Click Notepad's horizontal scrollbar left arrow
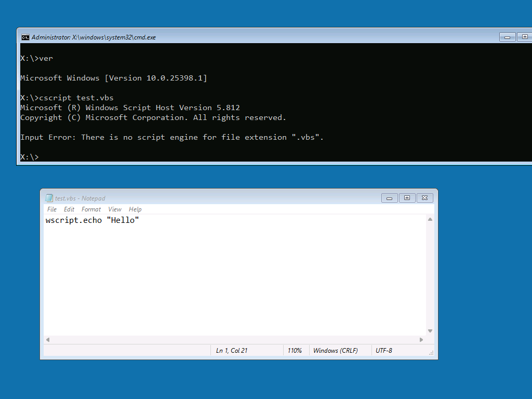This screenshot has height=399, width=532. pos(48,340)
